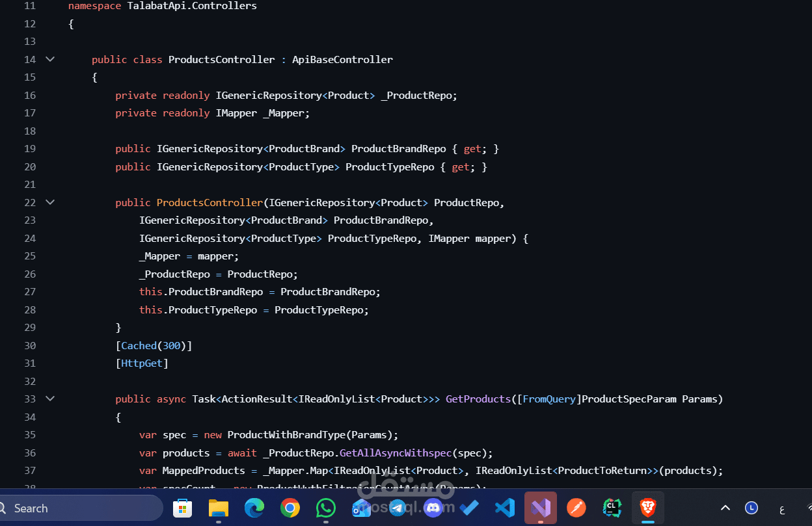
Task: Switch to Brave browser in taskbar
Action: click(648, 508)
